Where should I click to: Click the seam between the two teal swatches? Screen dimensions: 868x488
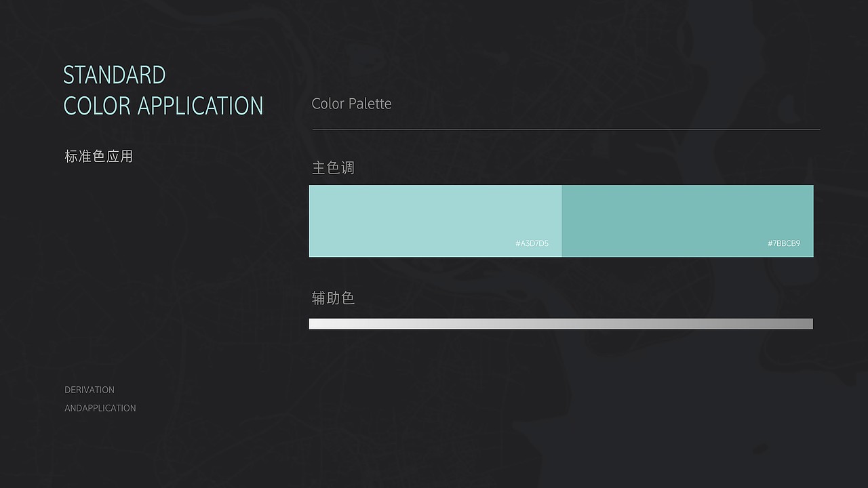(562, 221)
